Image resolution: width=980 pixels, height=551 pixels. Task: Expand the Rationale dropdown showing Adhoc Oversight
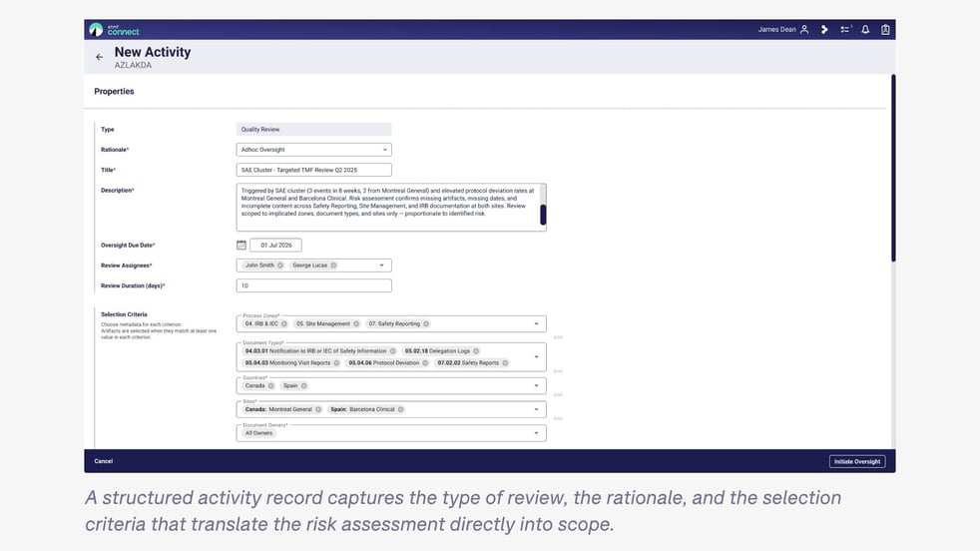385,150
